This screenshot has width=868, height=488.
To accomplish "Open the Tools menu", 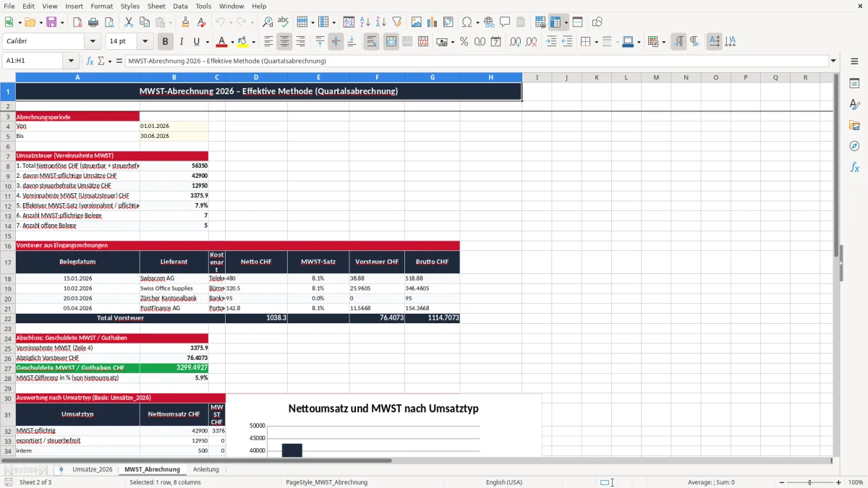I will click(x=203, y=6).
